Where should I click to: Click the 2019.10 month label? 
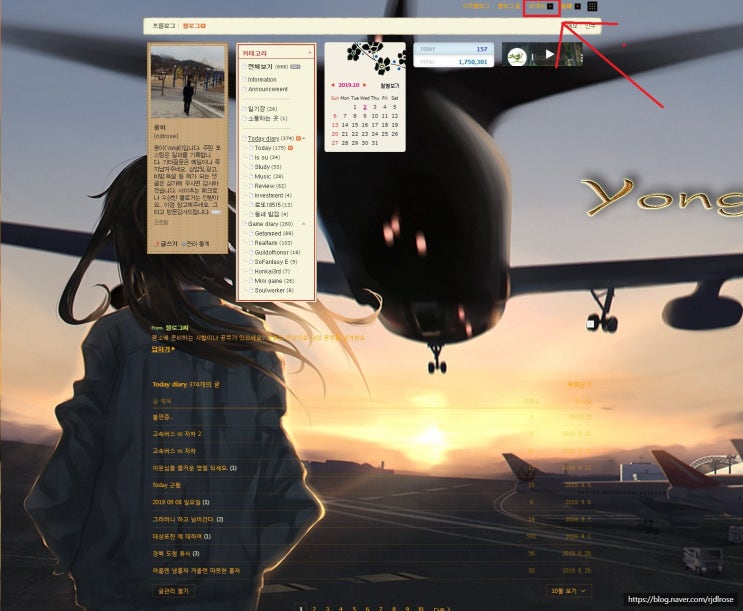(349, 85)
